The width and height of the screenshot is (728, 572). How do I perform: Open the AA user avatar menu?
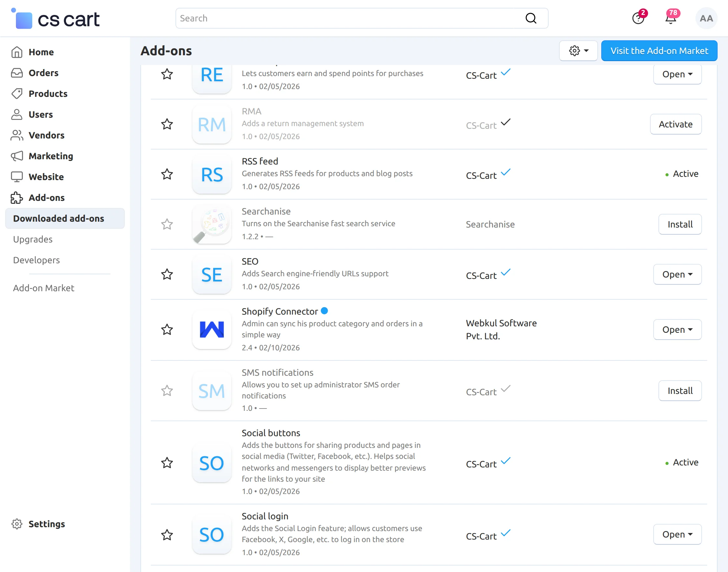pos(706,19)
